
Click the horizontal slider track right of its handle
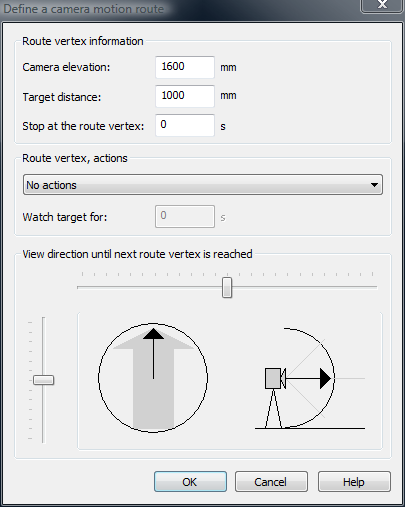point(305,287)
